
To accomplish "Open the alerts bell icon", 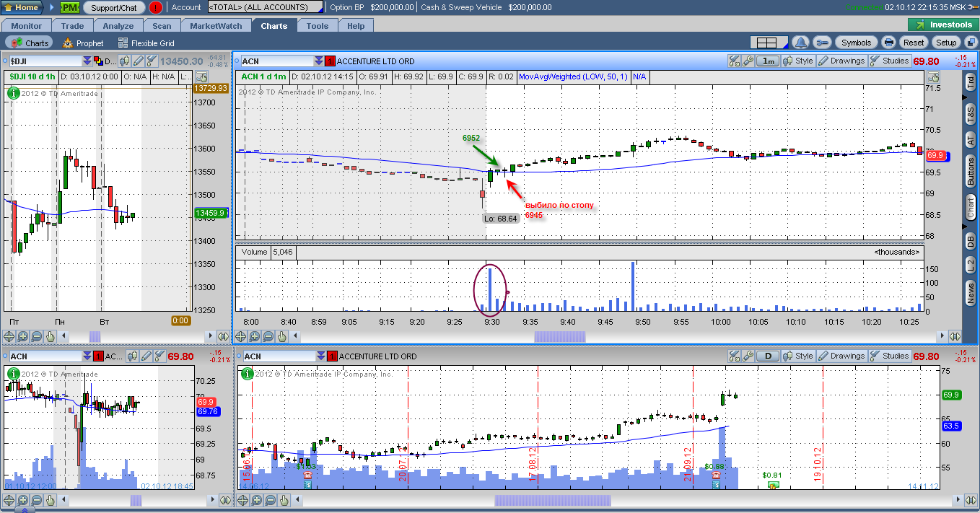I will coord(800,43).
